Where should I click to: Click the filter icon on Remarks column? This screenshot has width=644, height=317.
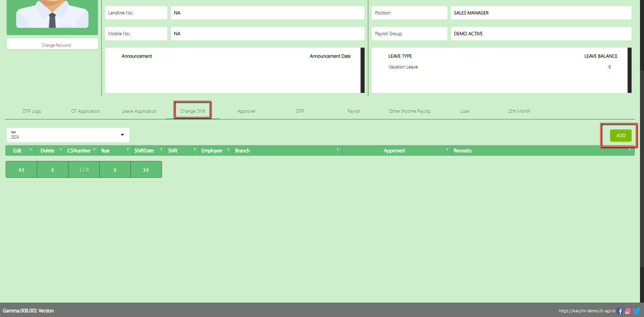(630, 150)
